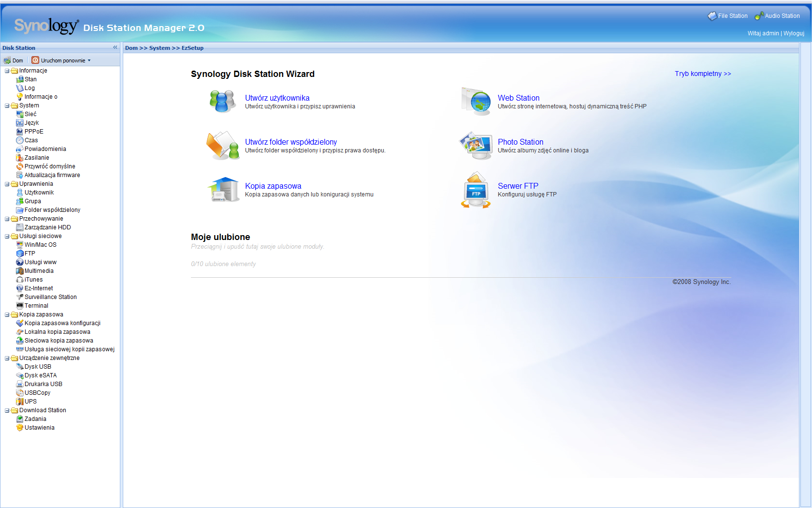
Task: Click the Dysk USB icon
Action: (x=20, y=367)
